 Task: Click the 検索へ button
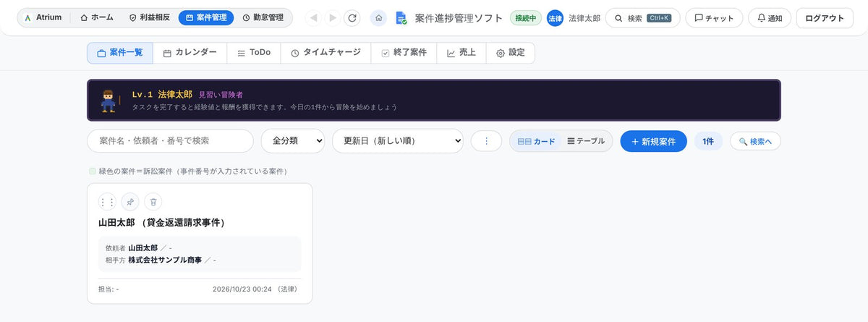(x=755, y=141)
